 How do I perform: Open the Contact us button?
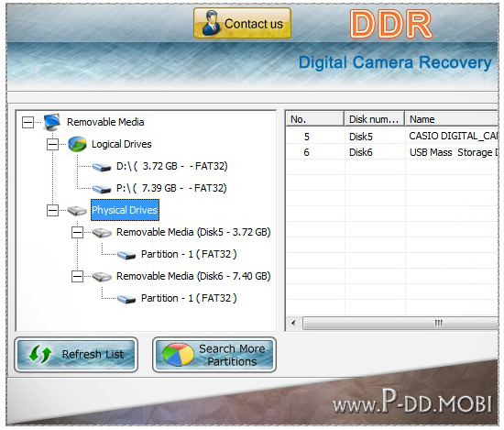tap(242, 24)
